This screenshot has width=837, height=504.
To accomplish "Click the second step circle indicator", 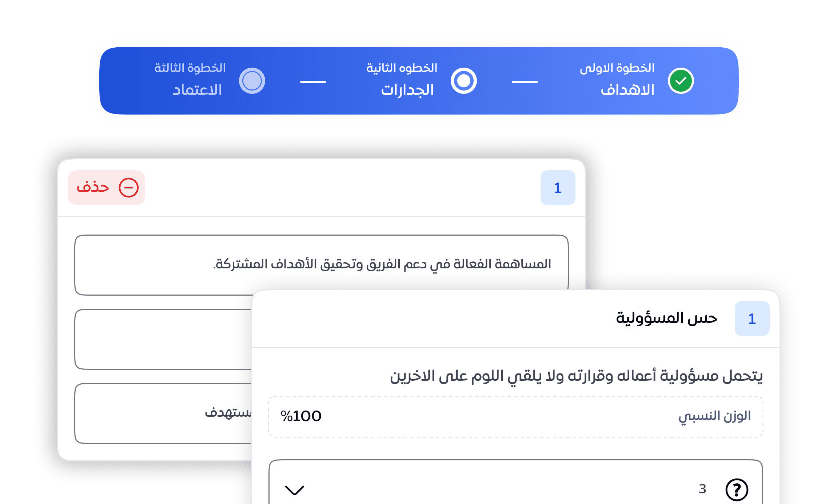I will click(464, 81).
